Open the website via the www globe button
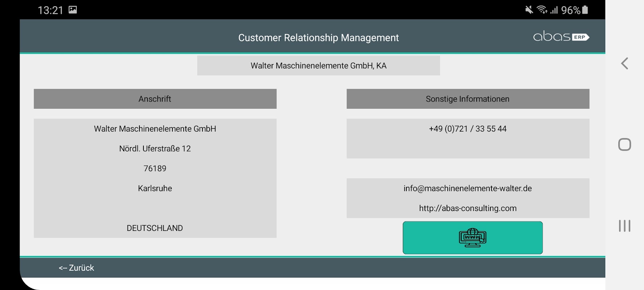 point(473,238)
